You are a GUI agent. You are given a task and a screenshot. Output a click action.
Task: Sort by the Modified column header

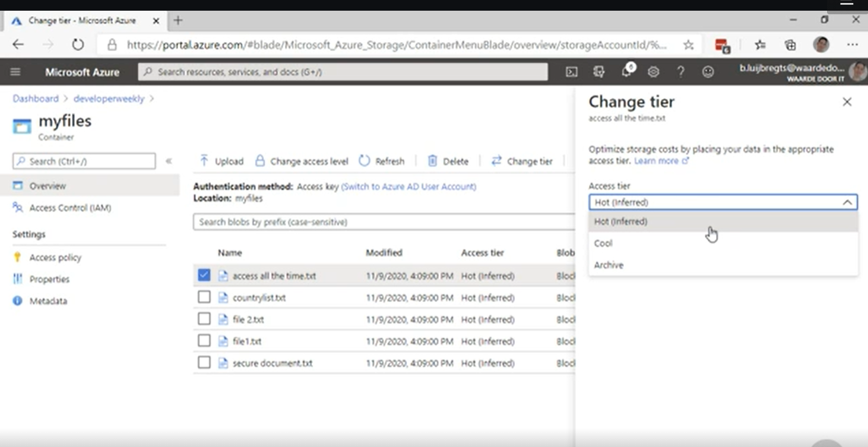click(384, 253)
